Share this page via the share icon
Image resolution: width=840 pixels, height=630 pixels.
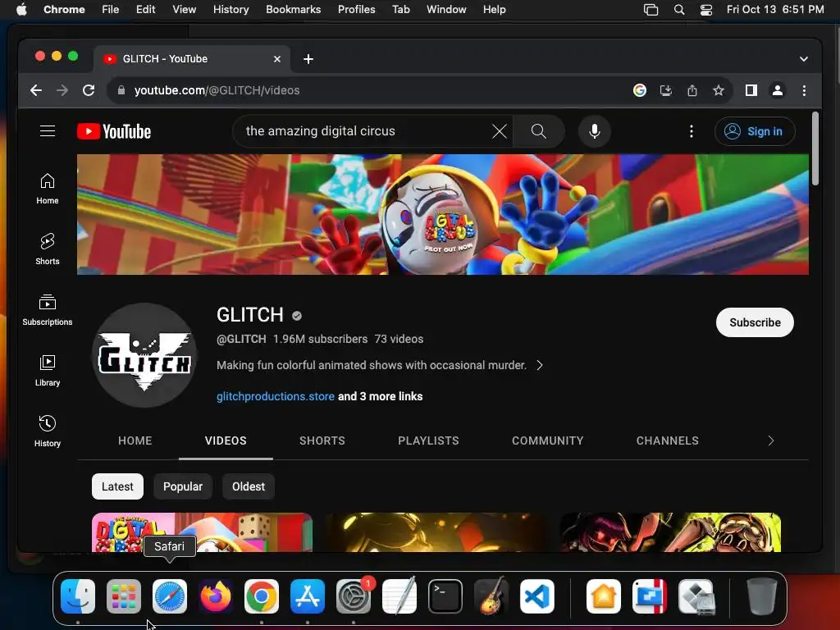692,90
